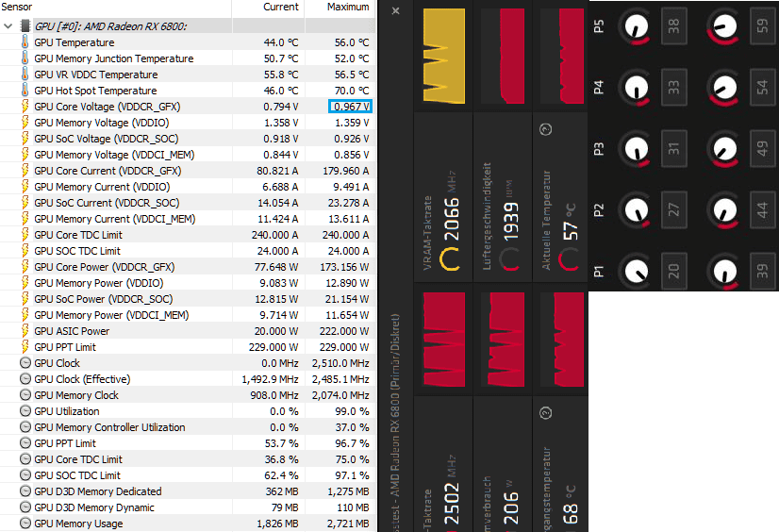
Task: Click the clock icon beside GPU Memory Controller Utilization
Action: (x=25, y=426)
